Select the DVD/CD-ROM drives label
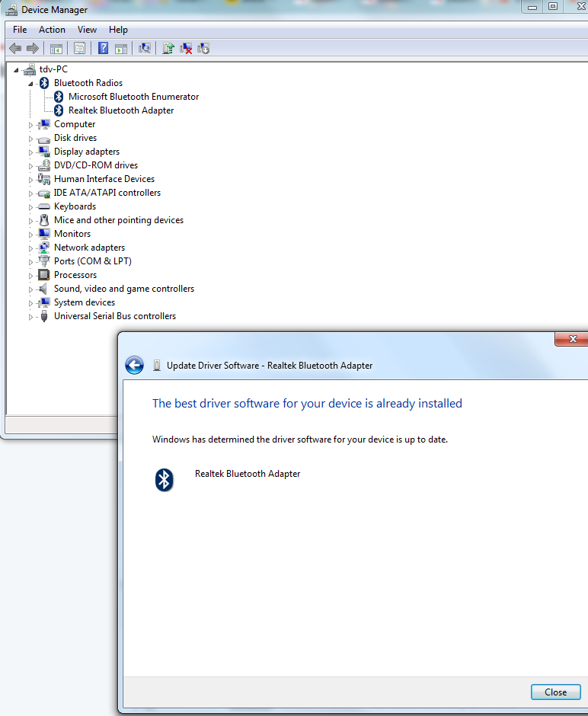Screen dimensions: 588x716 click(96, 165)
